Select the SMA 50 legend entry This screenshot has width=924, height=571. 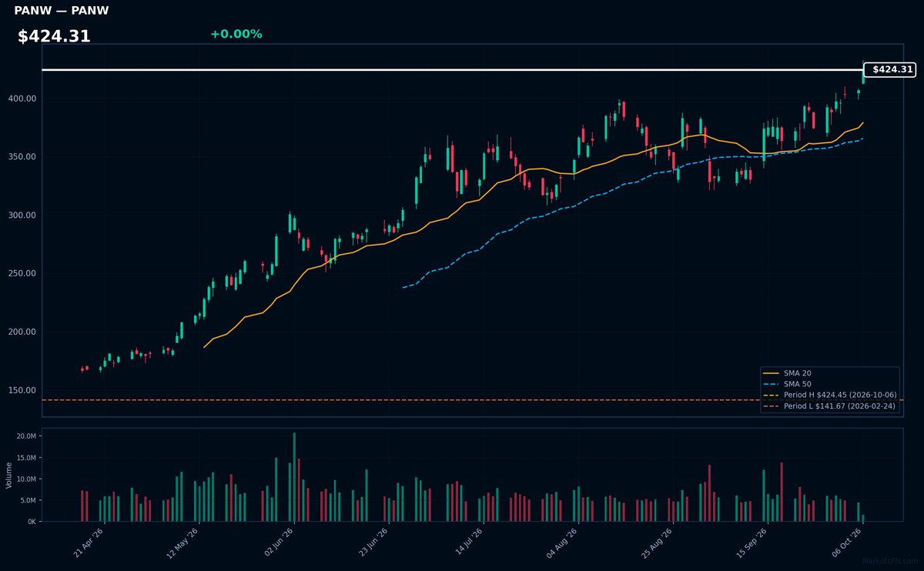[785, 383]
